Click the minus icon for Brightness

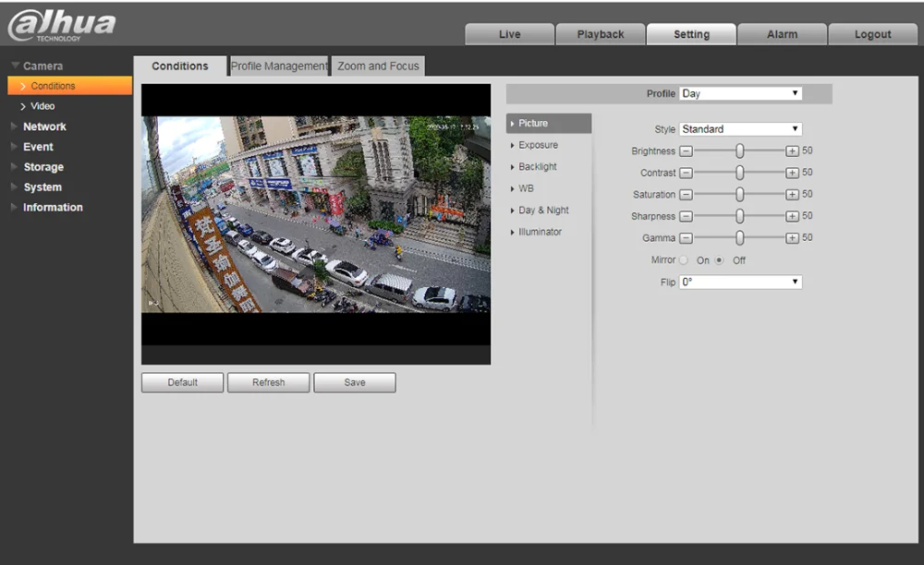(686, 150)
